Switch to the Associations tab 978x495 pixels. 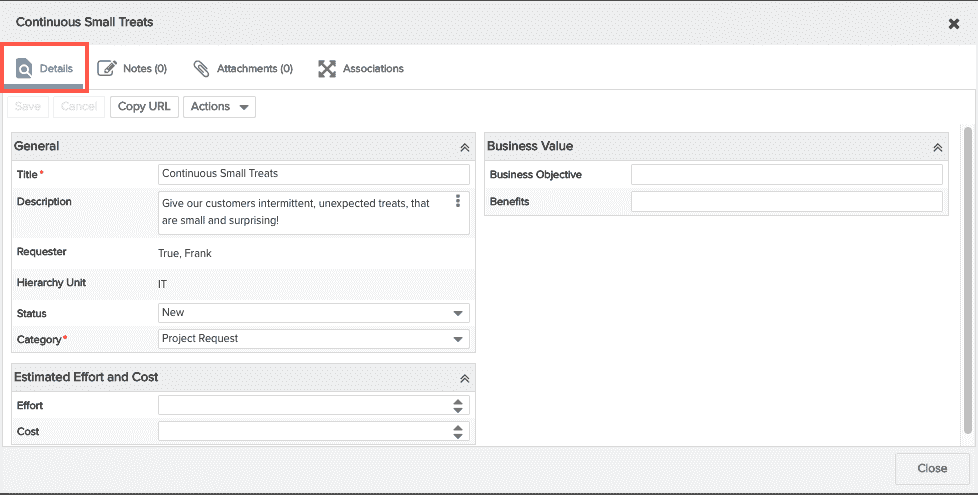(361, 69)
